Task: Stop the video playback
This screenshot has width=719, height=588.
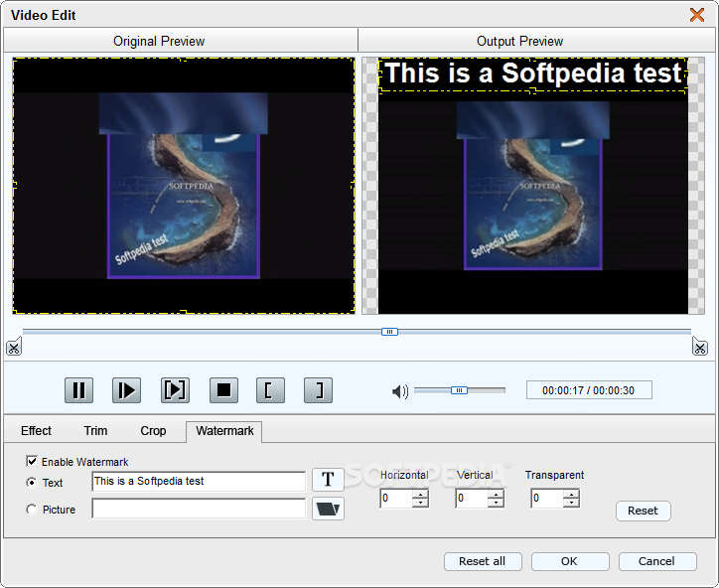Action: click(x=223, y=390)
